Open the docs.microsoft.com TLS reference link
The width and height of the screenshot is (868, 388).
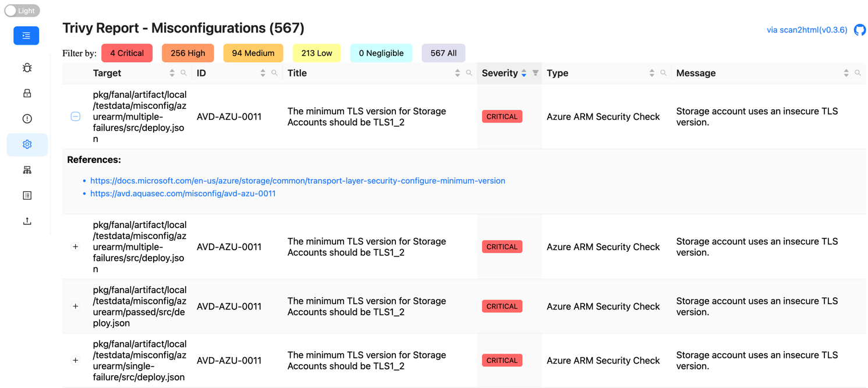click(x=297, y=181)
